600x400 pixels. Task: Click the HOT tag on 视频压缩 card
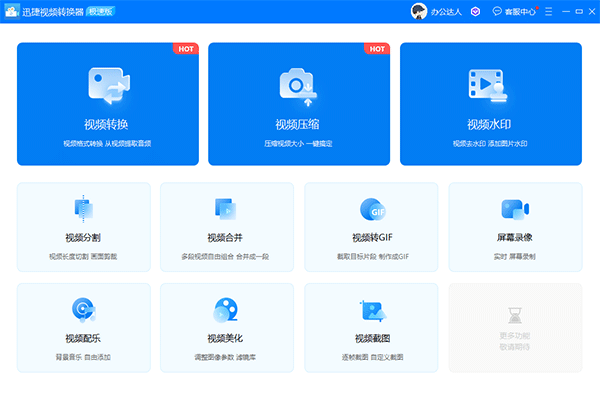pos(377,49)
